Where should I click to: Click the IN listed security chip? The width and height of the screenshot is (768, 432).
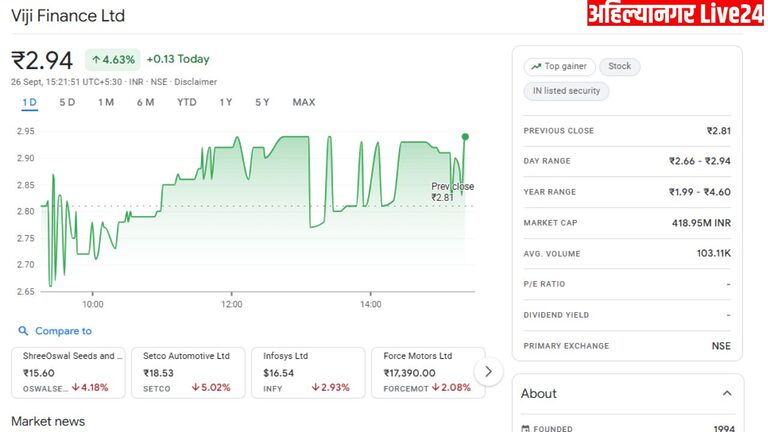click(566, 91)
